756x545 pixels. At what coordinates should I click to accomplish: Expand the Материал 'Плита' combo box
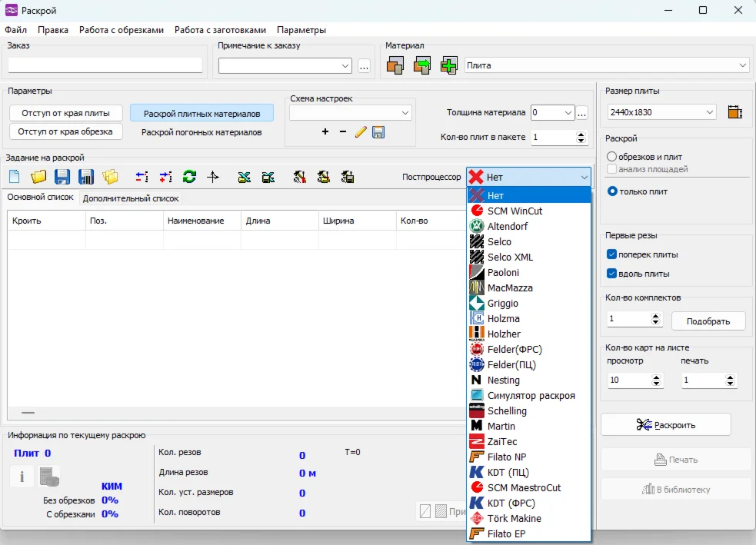pyautogui.click(x=742, y=66)
